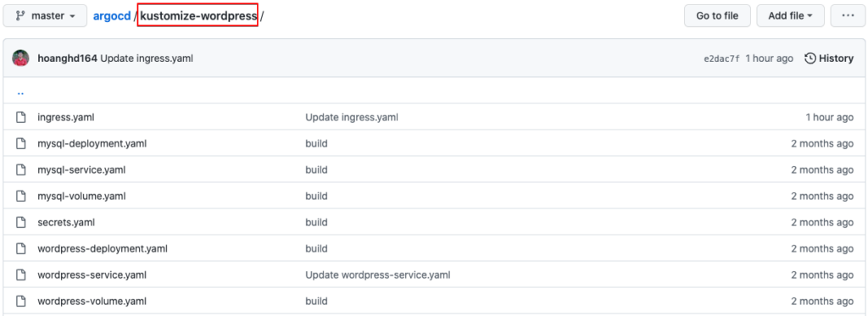Click the branch icon in master button

(x=20, y=16)
